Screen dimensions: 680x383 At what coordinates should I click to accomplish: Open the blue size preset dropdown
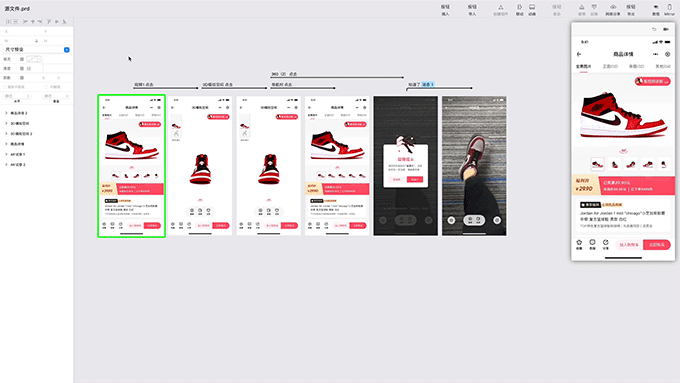point(66,50)
